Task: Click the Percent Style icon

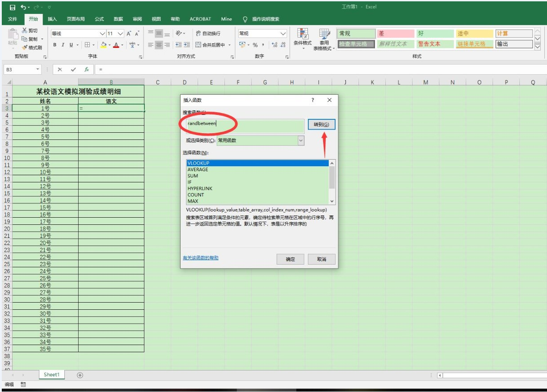Action: 255,45
